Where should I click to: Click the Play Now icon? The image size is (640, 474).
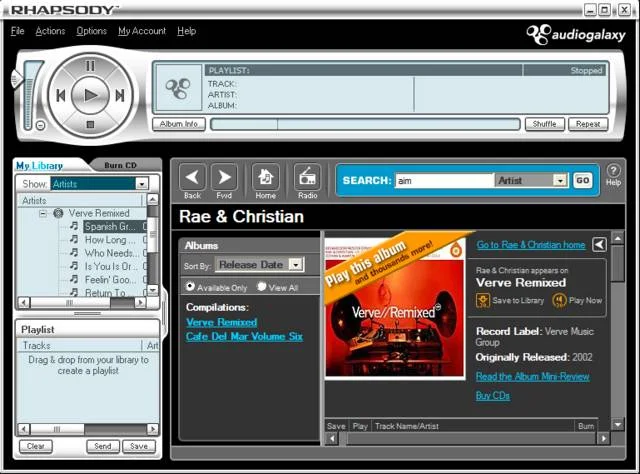coord(559,300)
